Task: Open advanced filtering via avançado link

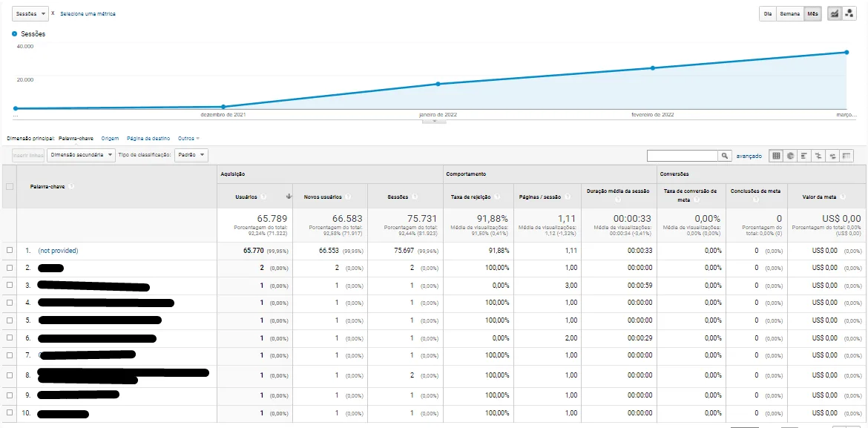Action: [748, 155]
